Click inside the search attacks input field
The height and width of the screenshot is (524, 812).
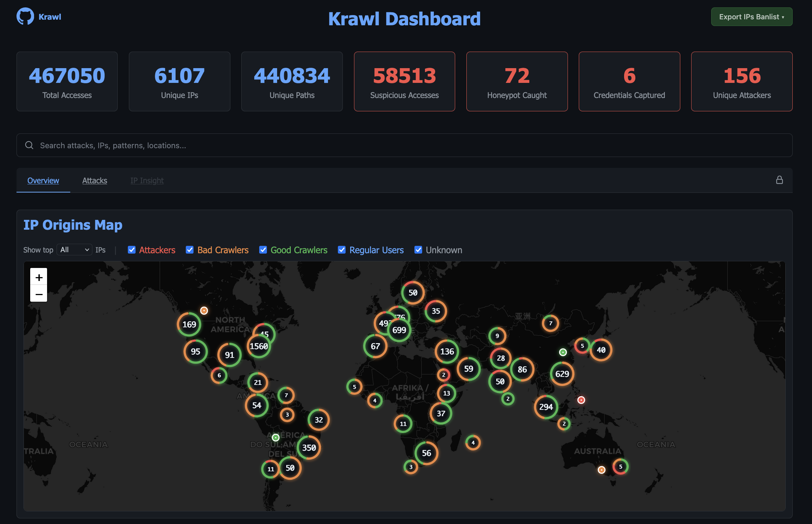pos(211,145)
